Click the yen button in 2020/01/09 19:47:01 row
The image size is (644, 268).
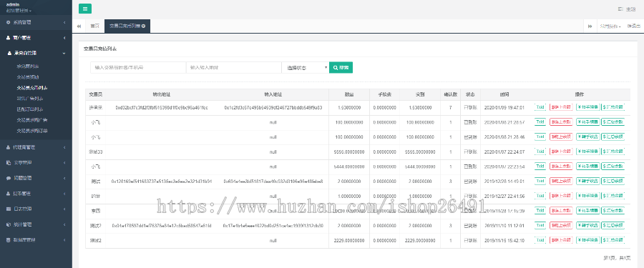[587, 107]
